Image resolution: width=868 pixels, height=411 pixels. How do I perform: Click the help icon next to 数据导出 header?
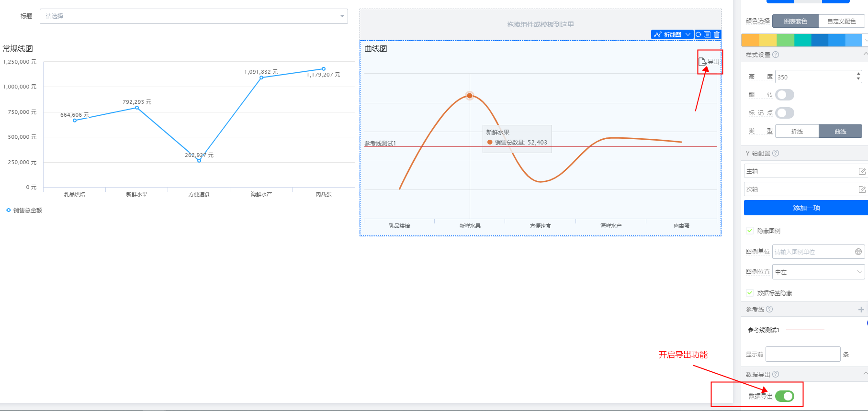(x=776, y=374)
